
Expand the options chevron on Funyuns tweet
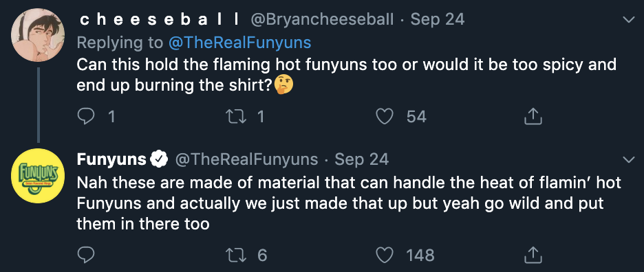(x=629, y=159)
